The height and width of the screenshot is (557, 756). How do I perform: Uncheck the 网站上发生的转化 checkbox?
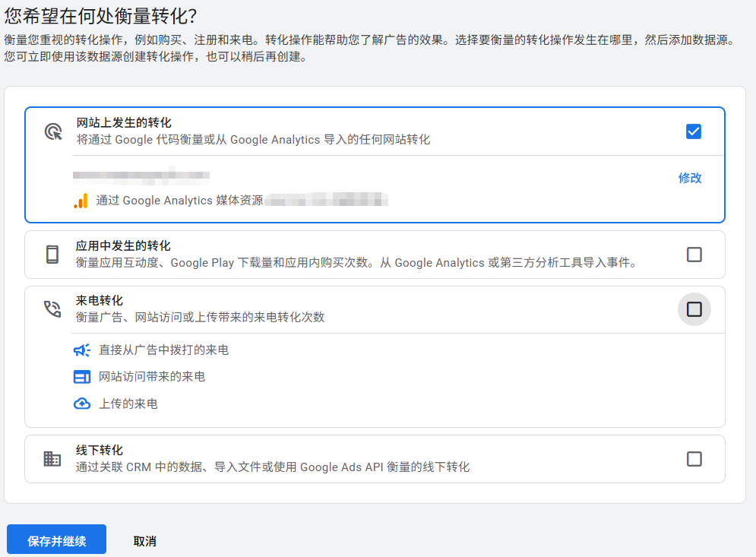click(x=693, y=131)
